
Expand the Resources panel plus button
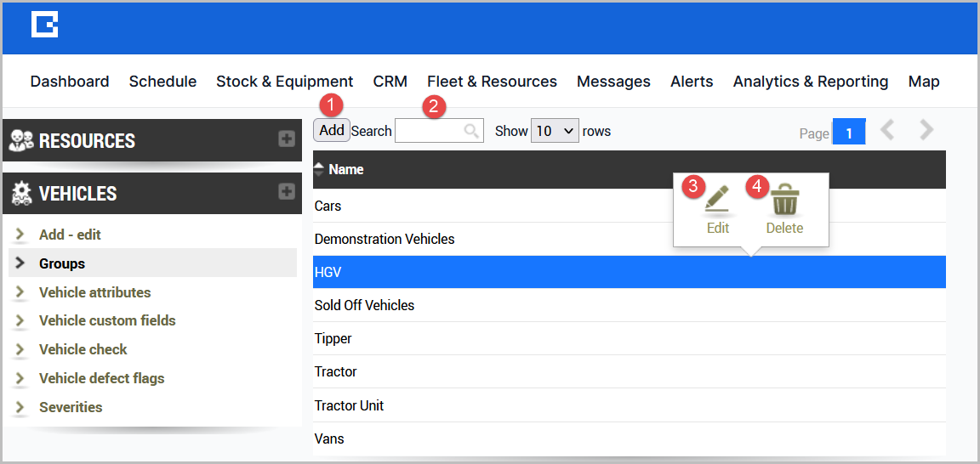pos(286,139)
